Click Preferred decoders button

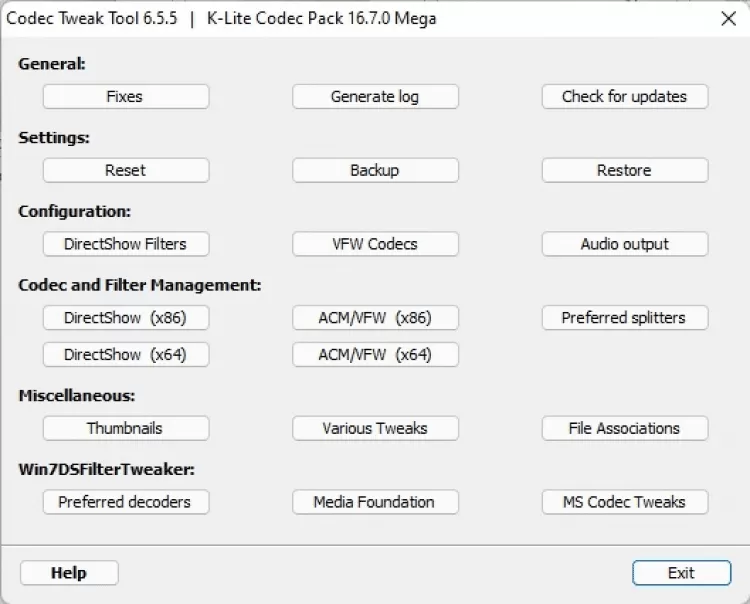pos(125,502)
